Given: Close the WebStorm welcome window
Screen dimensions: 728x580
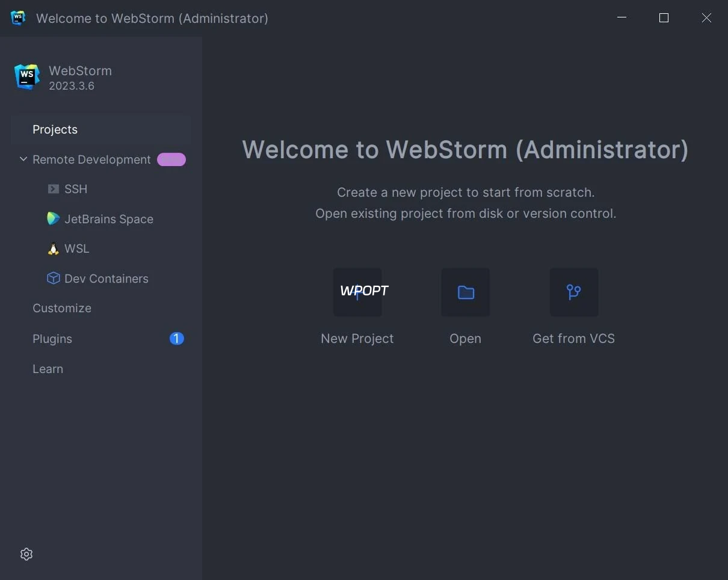Looking at the screenshot, I should pyautogui.click(x=707, y=18).
